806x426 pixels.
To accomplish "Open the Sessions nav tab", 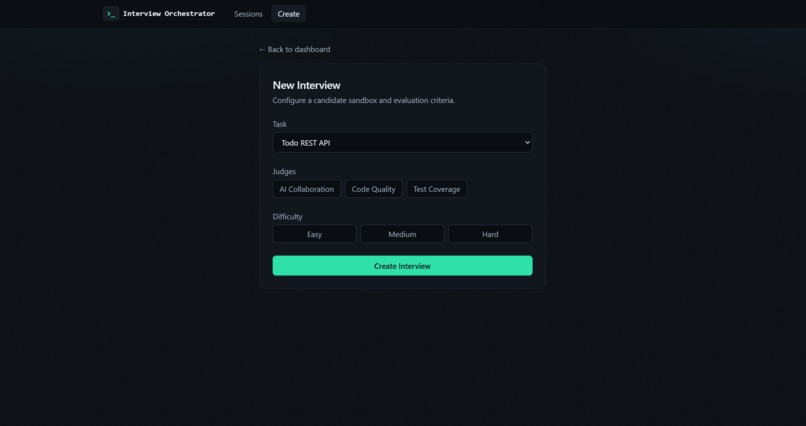I will [x=248, y=14].
